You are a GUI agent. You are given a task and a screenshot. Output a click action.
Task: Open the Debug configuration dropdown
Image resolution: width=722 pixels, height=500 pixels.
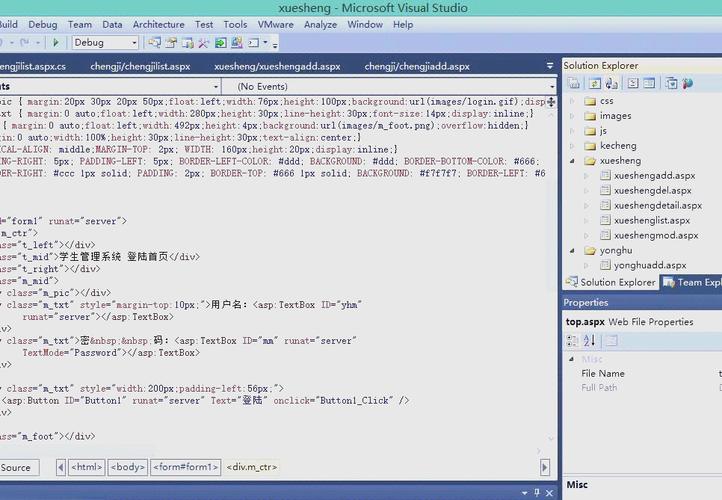click(134, 43)
